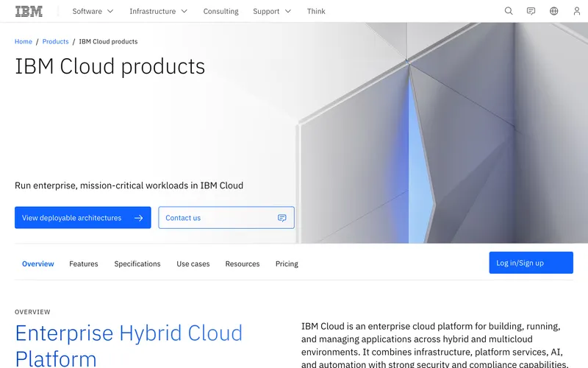Viewport: 588px width, 368px height.
Task: Select the Overview tab
Action: coord(38,263)
